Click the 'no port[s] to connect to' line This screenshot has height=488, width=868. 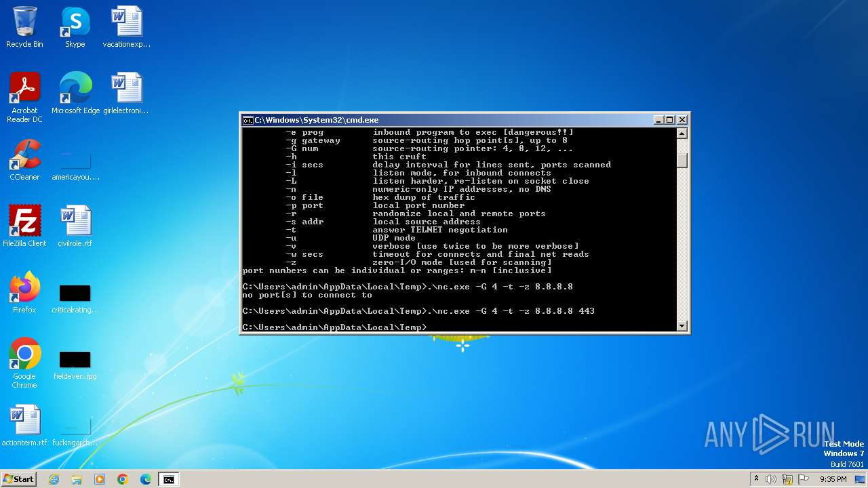click(x=307, y=295)
